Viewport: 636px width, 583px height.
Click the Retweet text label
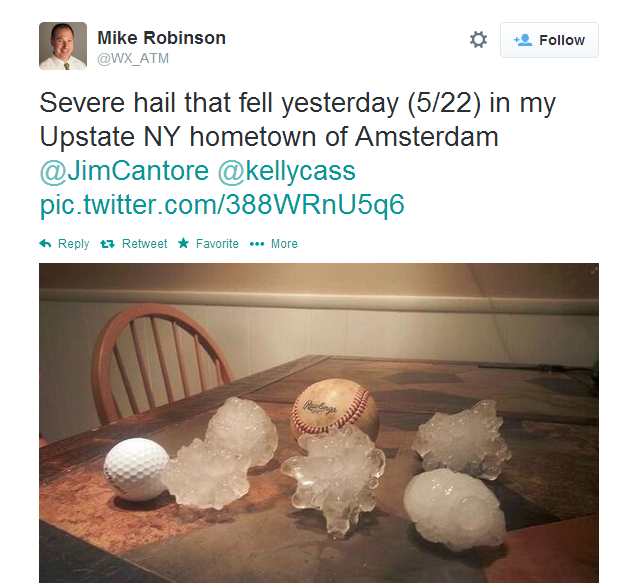(x=144, y=244)
